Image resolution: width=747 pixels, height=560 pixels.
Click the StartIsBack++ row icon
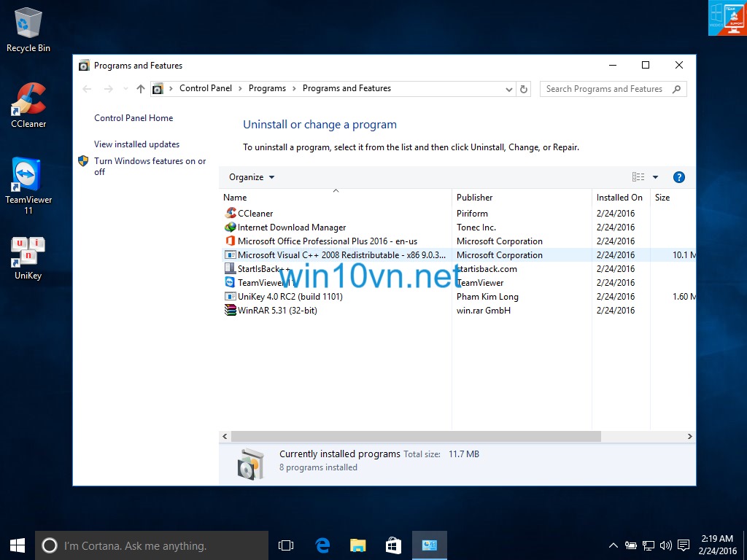point(231,268)
